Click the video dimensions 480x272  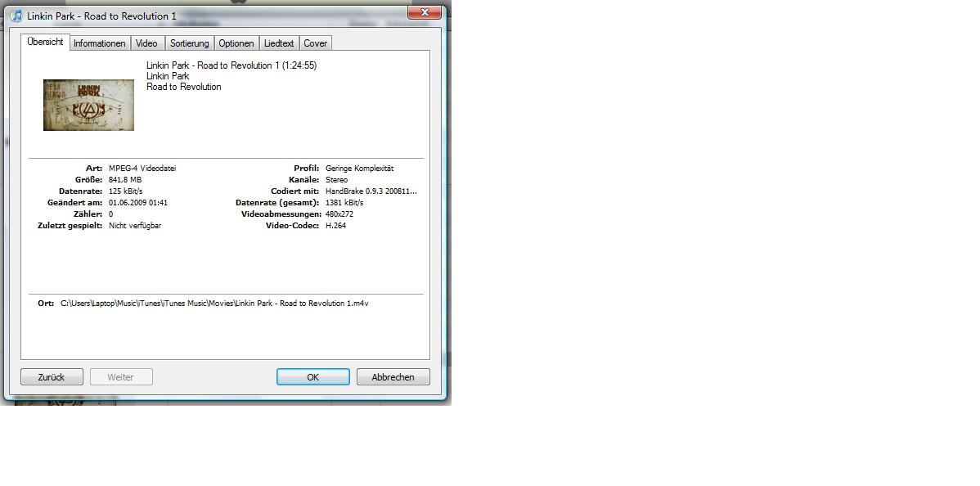pyautogui.click(x=339, y=214)
